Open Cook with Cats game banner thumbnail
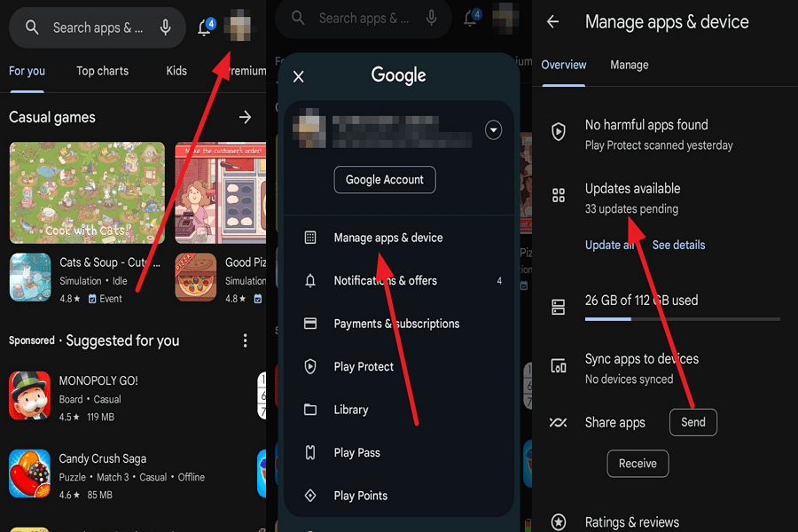The width and height of the screenshot is (798, 532). [x=87, y=193]
